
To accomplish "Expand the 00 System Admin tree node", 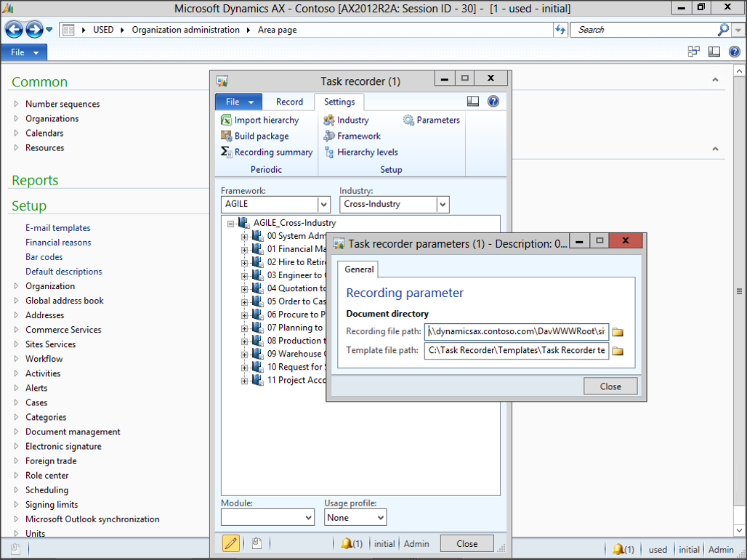I will click(245, 236).
